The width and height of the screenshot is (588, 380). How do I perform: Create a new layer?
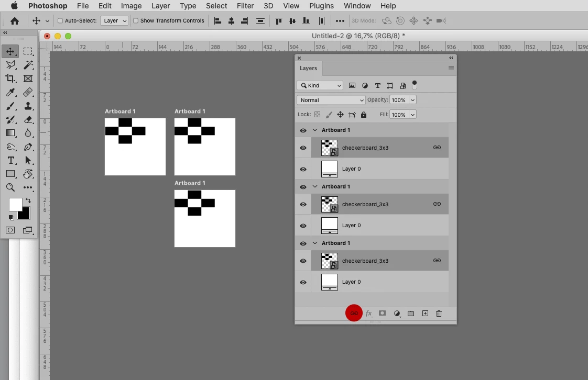[425, 314]
